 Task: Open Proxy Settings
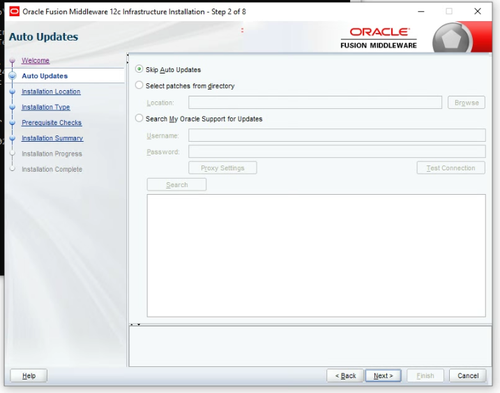pyautogui.click(x=222, y=168)
